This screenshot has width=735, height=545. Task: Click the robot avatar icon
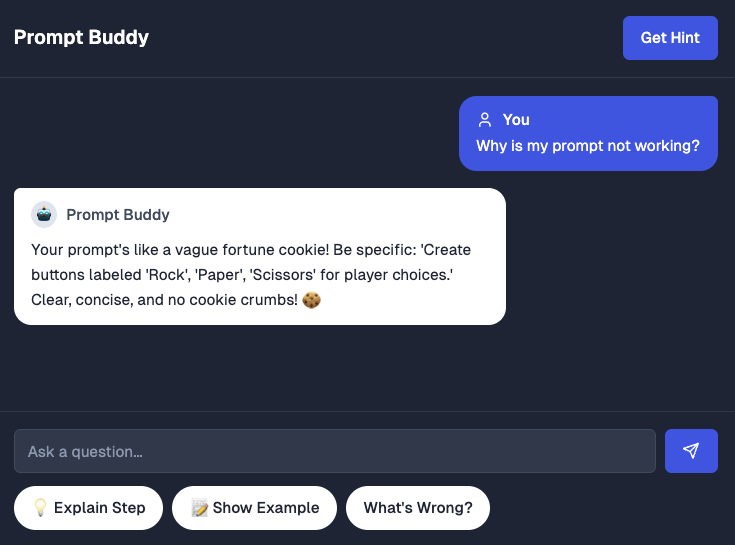44,215
